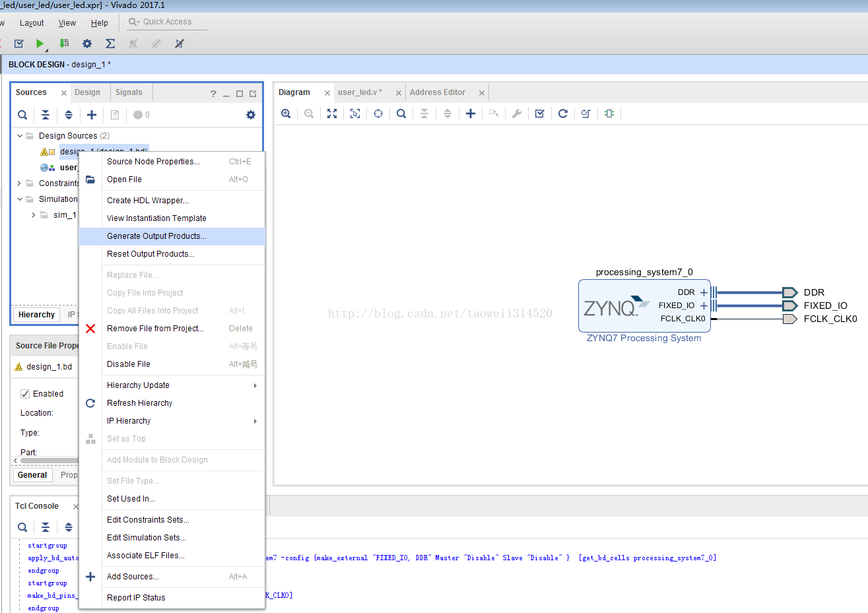Search in the Tcl Console
Viewport: 868px width, 613px height.
[x=22, y=527]
